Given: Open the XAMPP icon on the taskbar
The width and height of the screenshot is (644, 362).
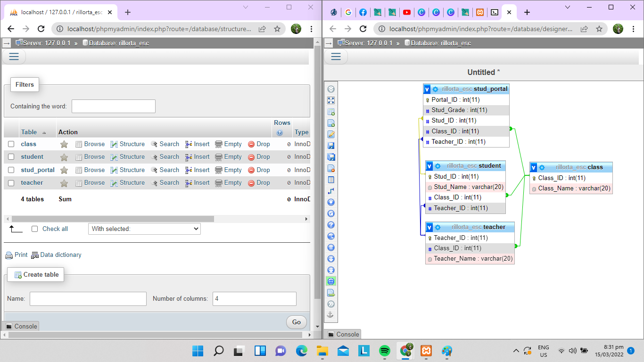Looking at the screenshot, I should (x=426, y=351).
